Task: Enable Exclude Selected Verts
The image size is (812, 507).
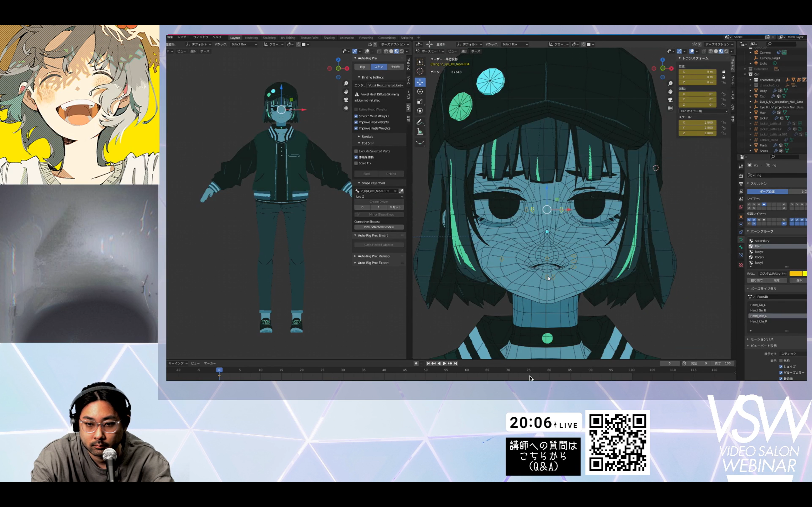Action: point(356,151)
